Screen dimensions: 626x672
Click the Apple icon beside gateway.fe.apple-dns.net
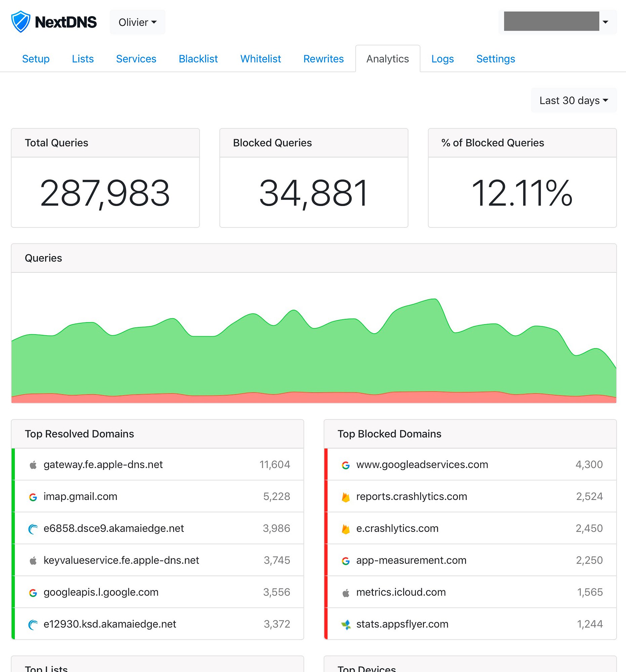pyautogui.click(x=33, y=465)
